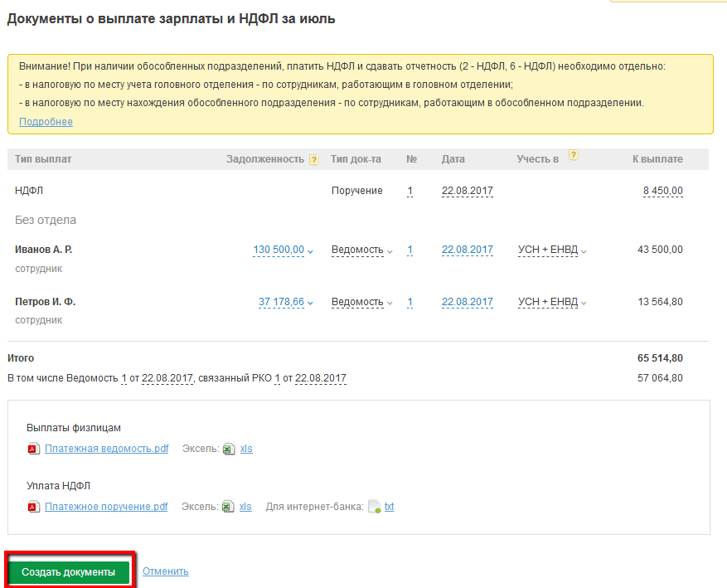Click the payout amount 43 500,00
Image resolution: width=727 pixels, height=588 pixels.
point(660,250)
